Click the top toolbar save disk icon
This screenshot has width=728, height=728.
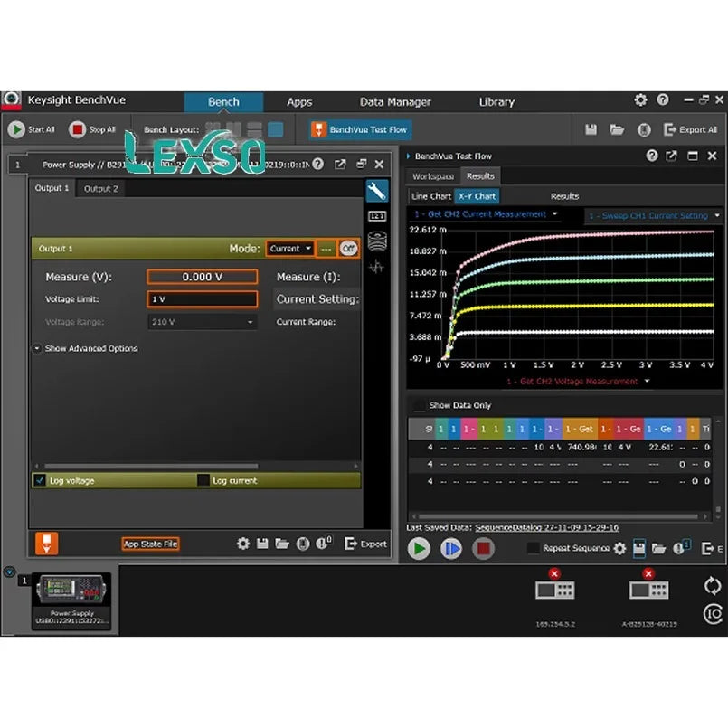tap(591, 129)
